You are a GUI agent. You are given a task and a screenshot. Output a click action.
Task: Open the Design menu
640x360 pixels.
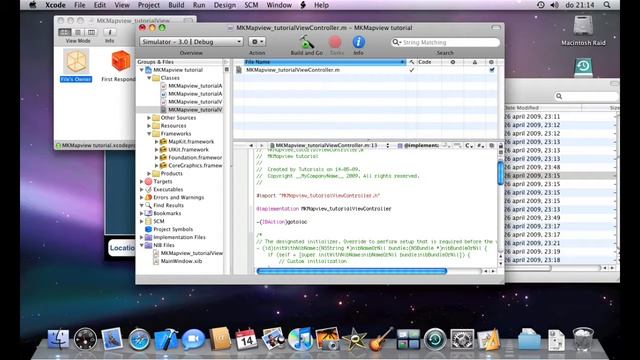click(224, 5)
